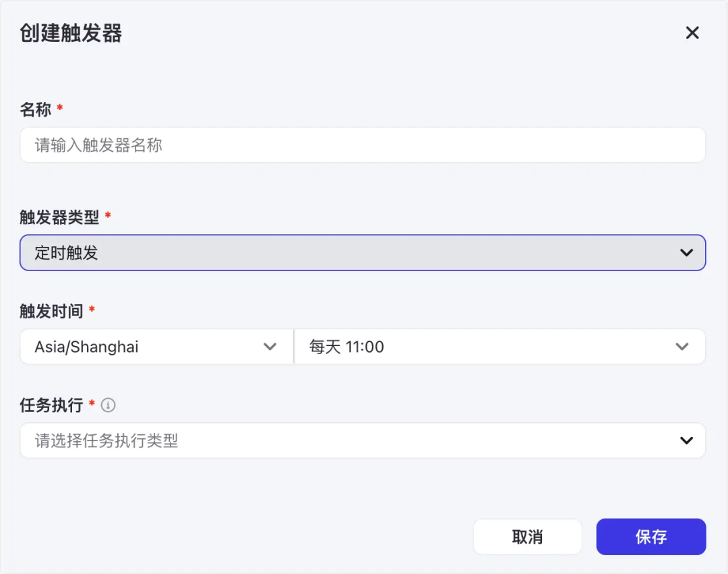Open the 每天 11:00 schedule dropdown
Image resolution: width=728 pixels, height=574 pixels.
pyautogui.click(x=499, y=347)
